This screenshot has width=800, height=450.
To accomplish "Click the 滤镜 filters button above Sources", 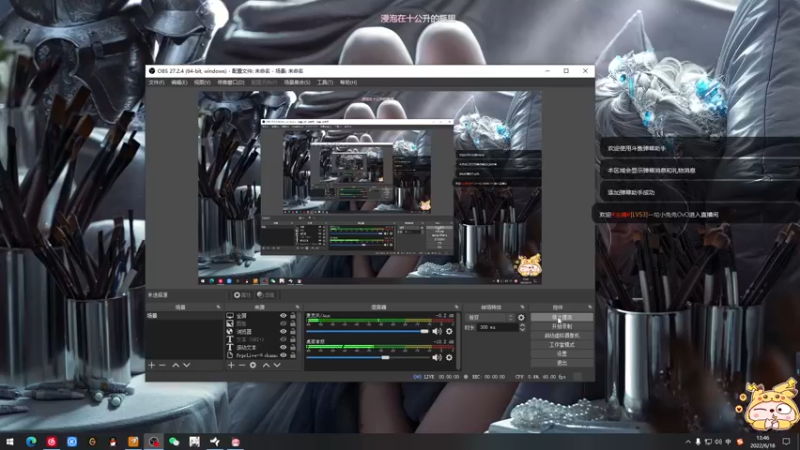I will pos(266,295).
